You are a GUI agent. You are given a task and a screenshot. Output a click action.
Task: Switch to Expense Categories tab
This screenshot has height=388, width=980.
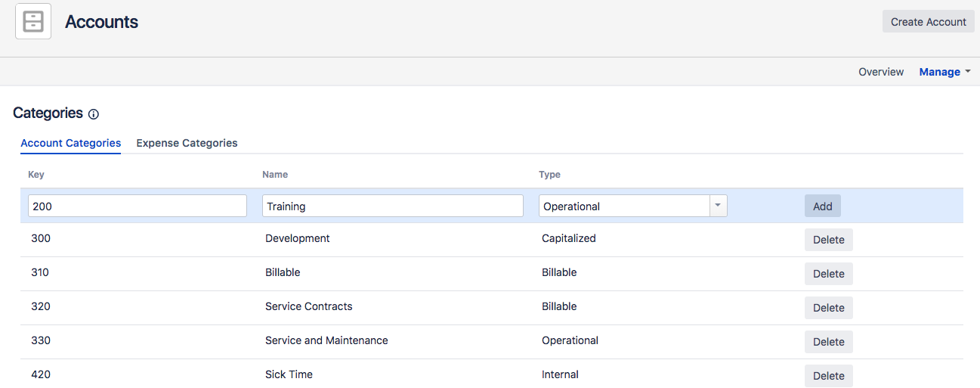pos(187,143)
